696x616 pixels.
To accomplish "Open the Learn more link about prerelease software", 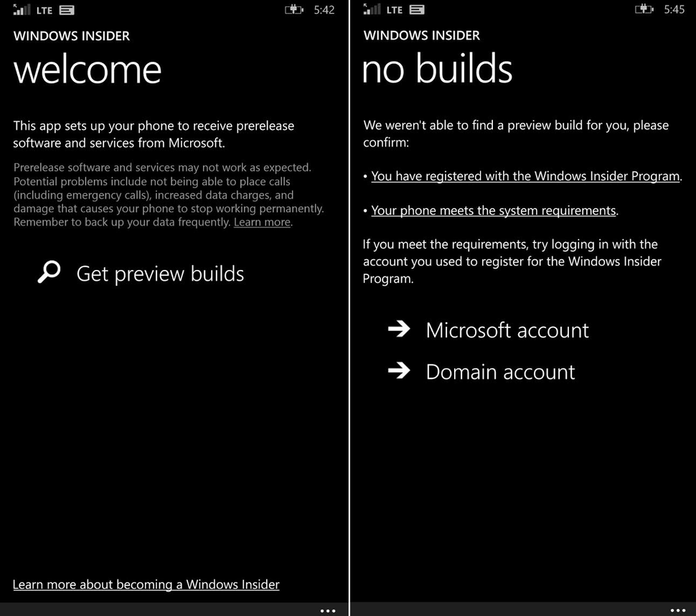I will [x=261, y=222].
